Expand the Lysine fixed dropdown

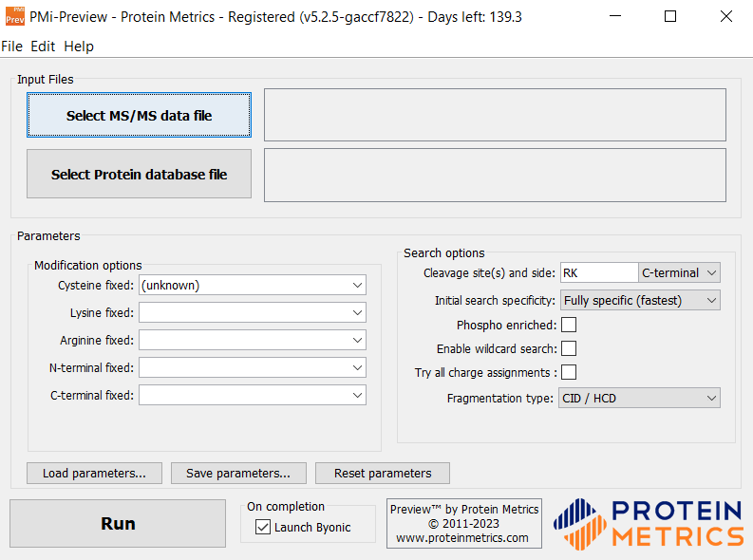coord(253,312)
